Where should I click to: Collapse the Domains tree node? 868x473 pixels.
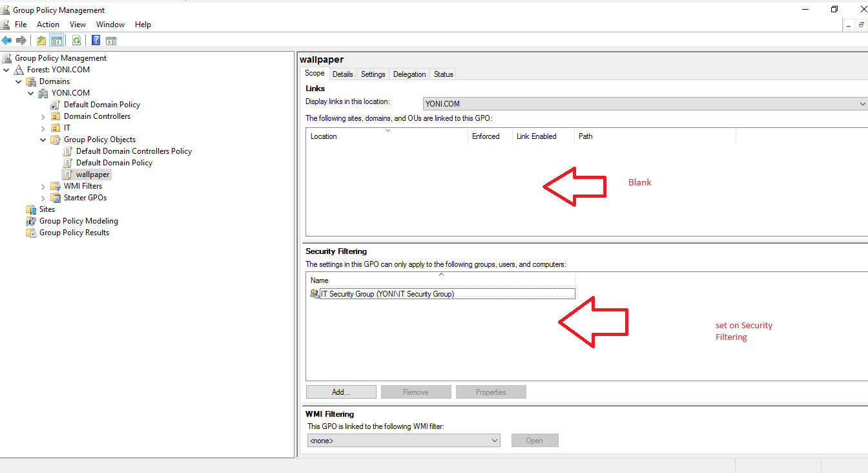(19, 81)
